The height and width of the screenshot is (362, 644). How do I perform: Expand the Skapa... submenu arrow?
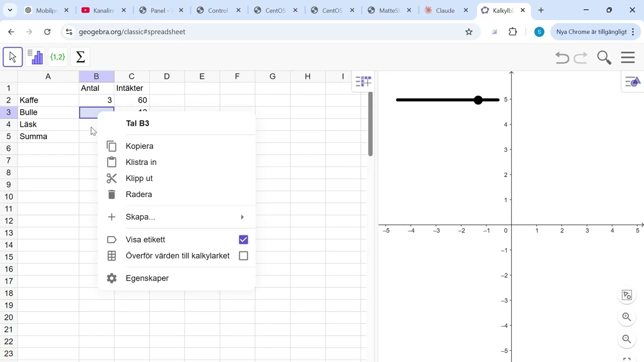[242, 217]
